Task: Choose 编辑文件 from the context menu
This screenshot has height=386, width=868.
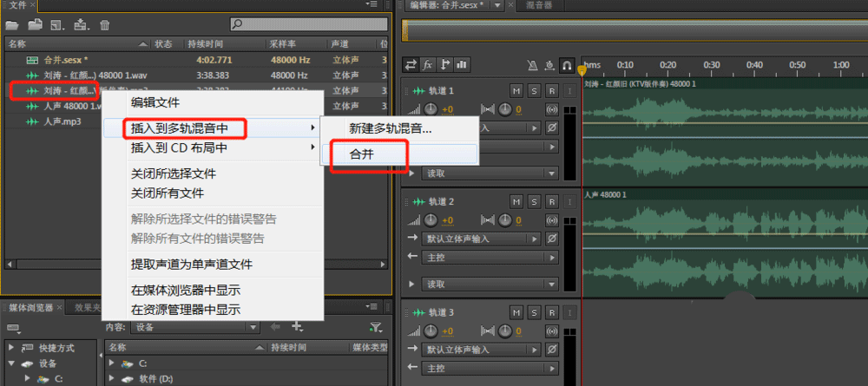Action: (x=155, y=102)
